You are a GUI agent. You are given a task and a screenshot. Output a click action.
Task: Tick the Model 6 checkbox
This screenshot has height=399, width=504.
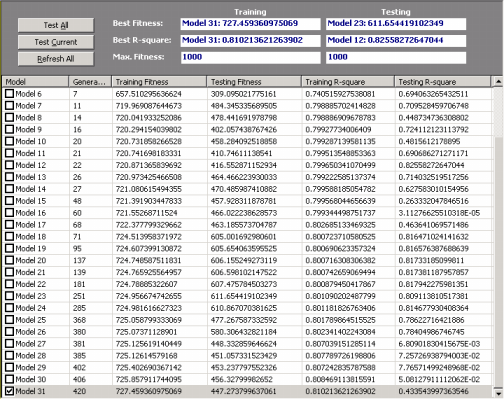pos(10,94)
